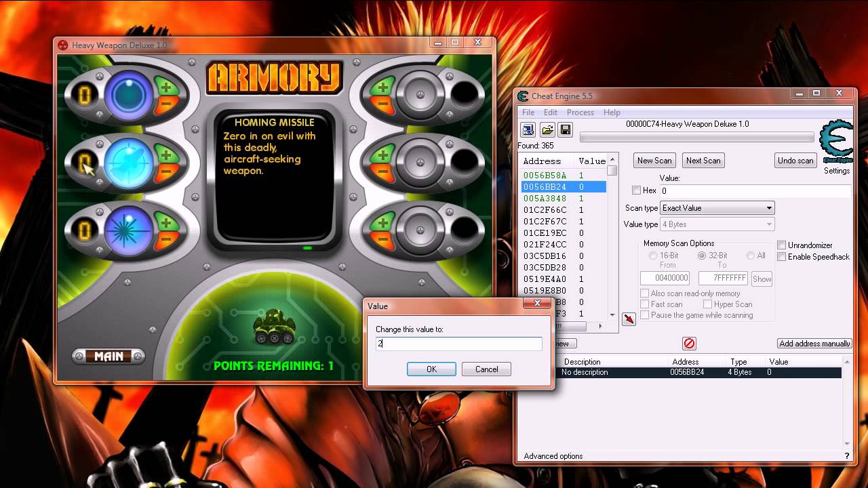Click OK in the Value dialog
868x488 pixels.
coord(431,369)
